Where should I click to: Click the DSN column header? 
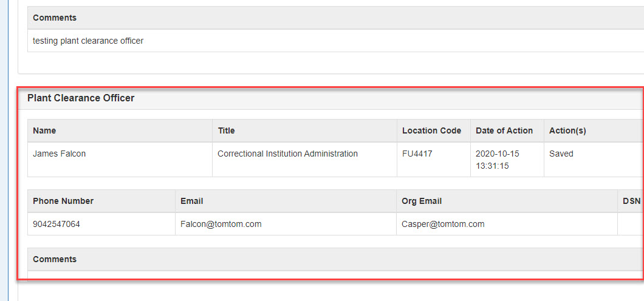pyautogui.click(x=632, y=201)
